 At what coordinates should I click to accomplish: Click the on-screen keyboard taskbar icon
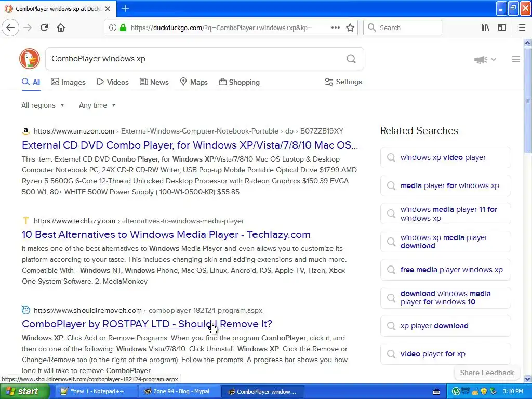(x=436, y=392)
